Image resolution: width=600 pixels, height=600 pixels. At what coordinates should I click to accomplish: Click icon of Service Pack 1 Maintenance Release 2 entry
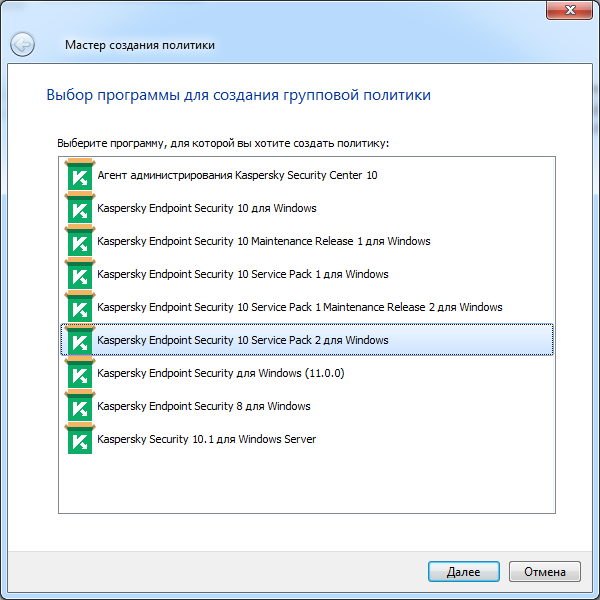[80, 307]
